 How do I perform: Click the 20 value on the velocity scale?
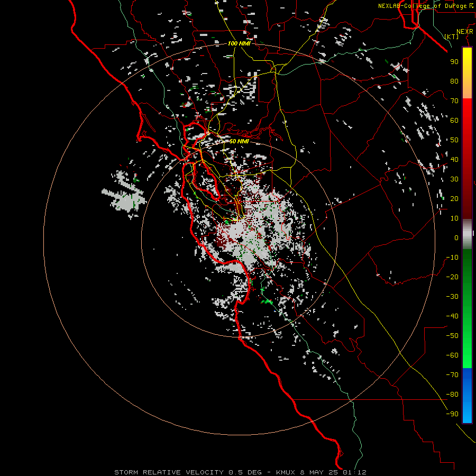(x=454, y=198)
